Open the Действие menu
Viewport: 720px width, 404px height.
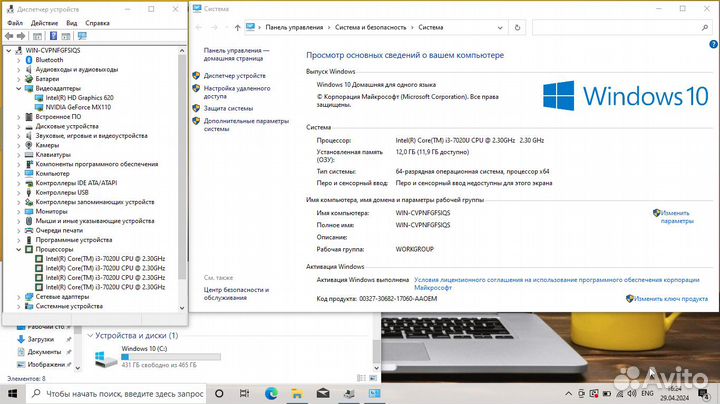[x=45, y=22]
